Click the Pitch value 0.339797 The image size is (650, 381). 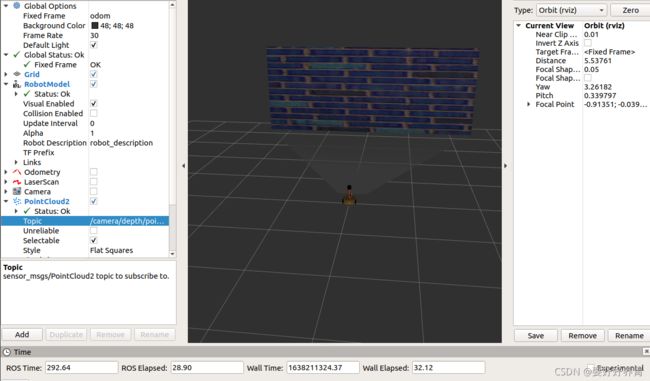(x=600, y=96)
